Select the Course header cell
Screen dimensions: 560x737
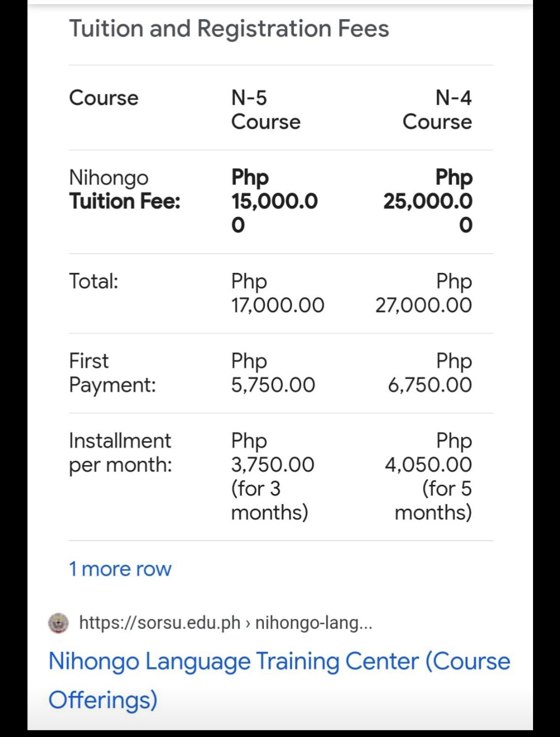point(104,98)
